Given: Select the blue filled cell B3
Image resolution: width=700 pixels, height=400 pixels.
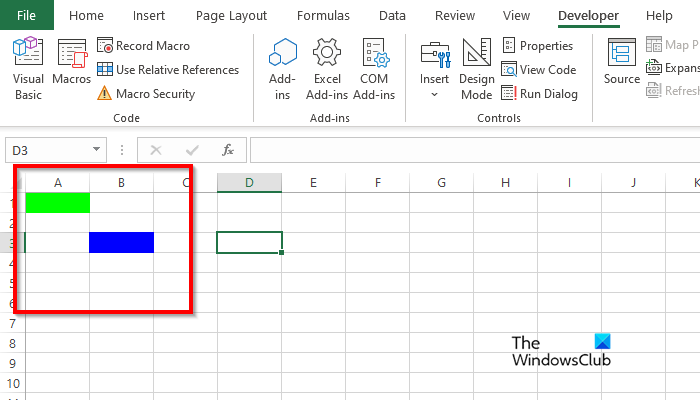Looking at the screenshot, I should click(x=121, y=242).
